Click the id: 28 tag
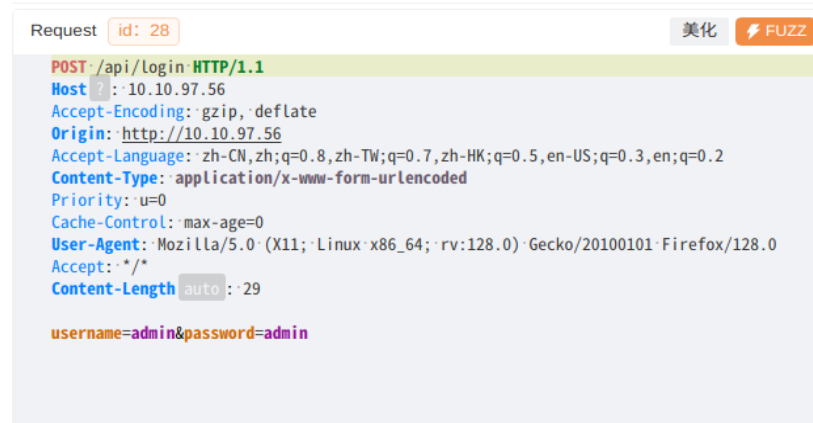Screen dimensions: 813x423 (143, 31)
